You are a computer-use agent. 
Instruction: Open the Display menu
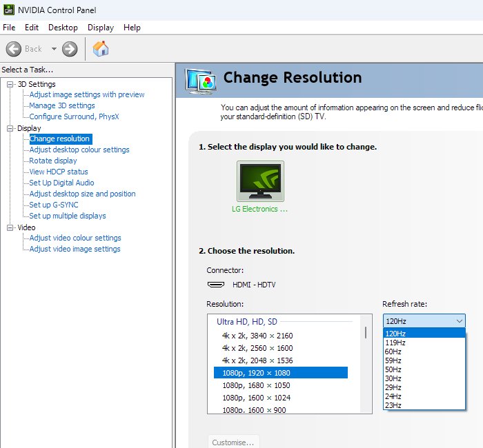[x=101, y=28]
